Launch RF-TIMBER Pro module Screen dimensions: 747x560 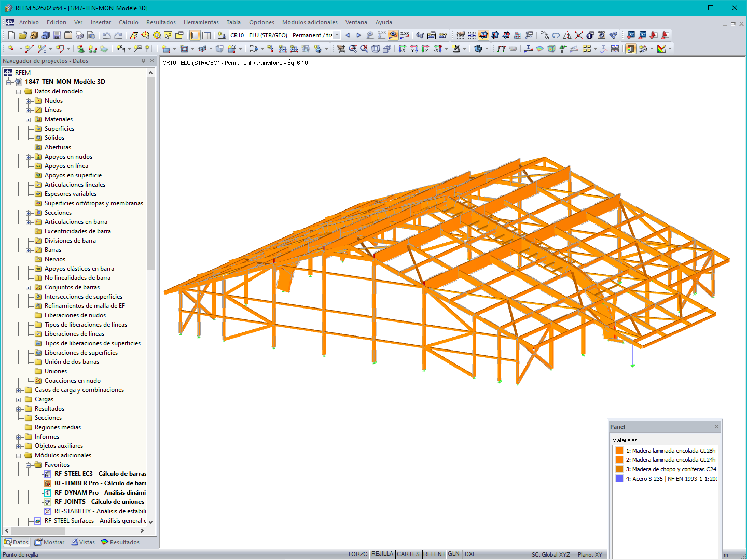pos(99,483)
